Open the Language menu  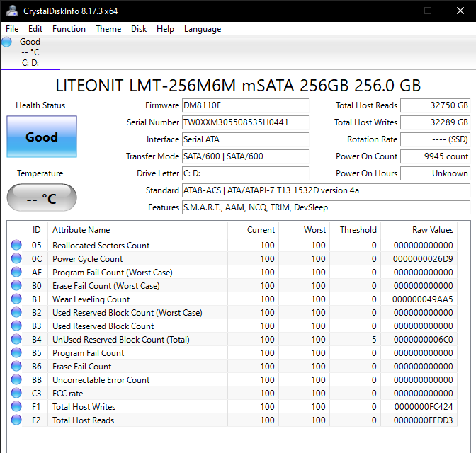click(203, 29)
